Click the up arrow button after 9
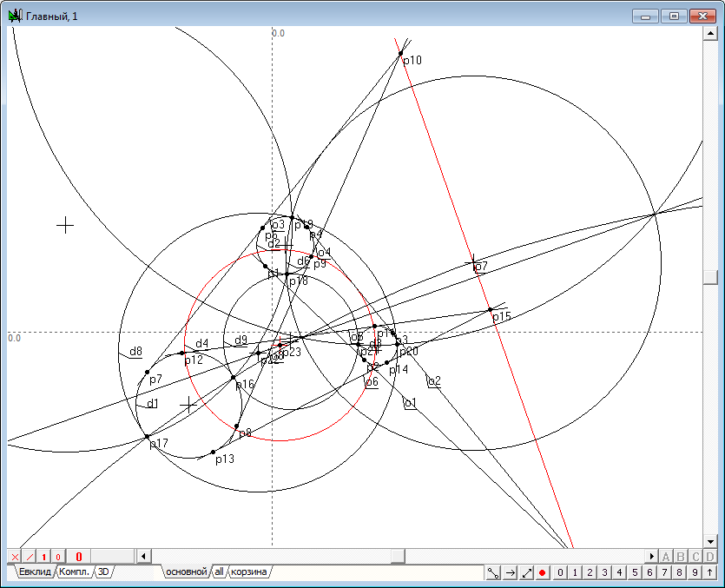725x588 pixels. (709, 572)
